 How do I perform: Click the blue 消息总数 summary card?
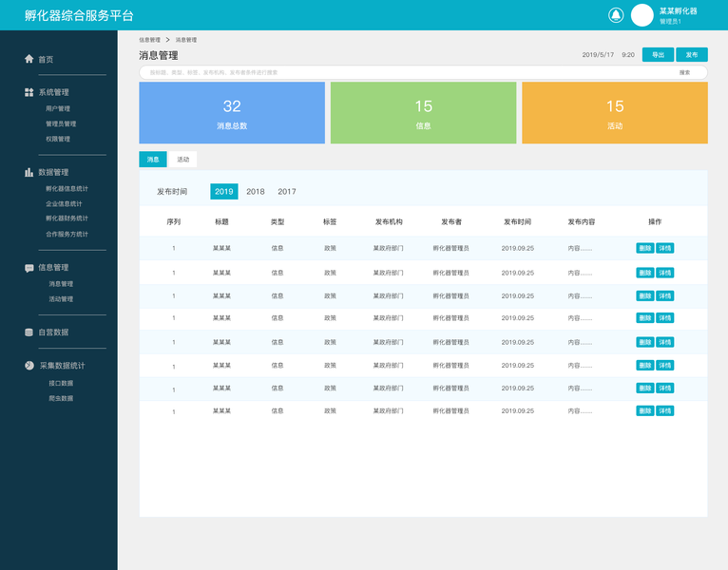click(x=232, y=113)
